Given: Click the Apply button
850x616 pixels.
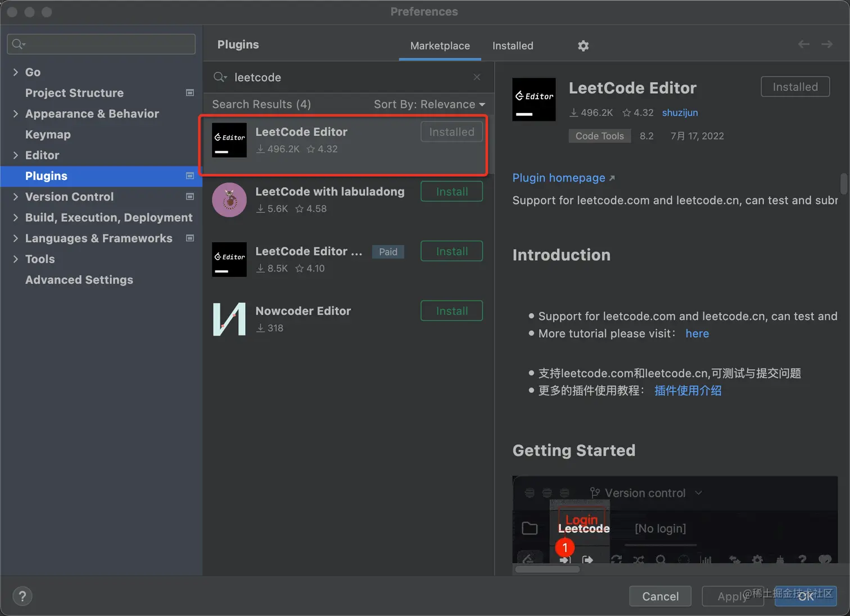Looking at the screenshot, I should click(x=733, y=596).
